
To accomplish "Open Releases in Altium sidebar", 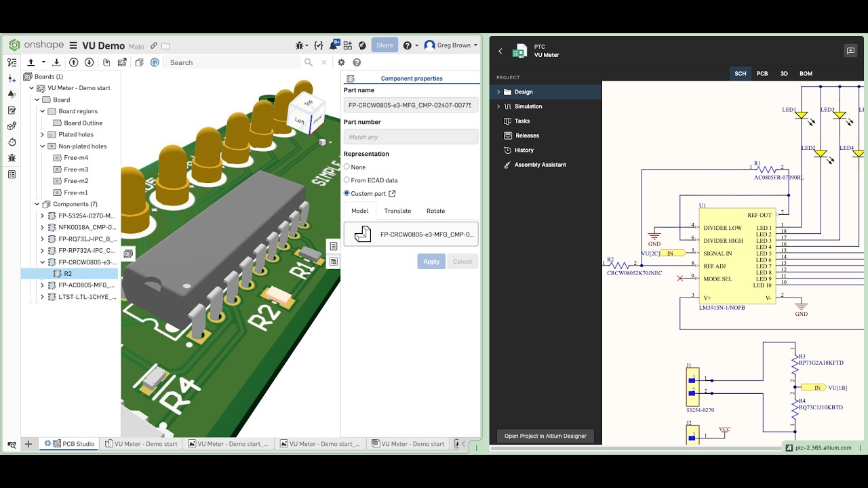I will (527, 136).
